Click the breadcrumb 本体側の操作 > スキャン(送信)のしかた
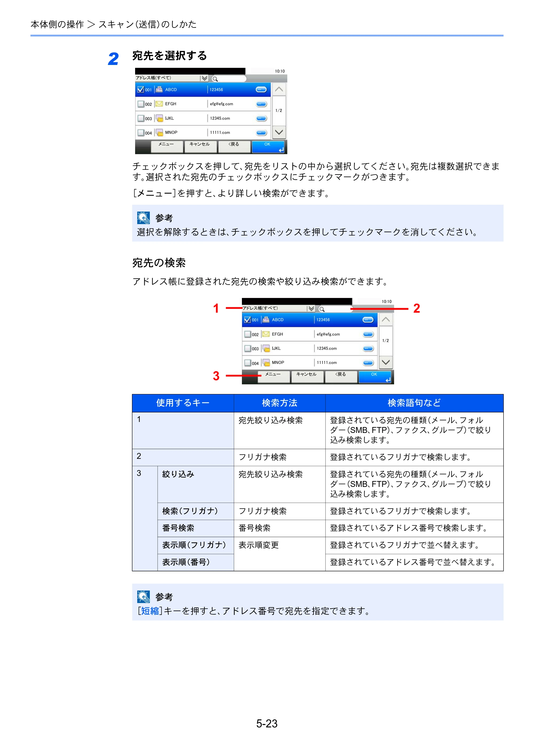Viewport: 534px width, 756px height. 113,24
